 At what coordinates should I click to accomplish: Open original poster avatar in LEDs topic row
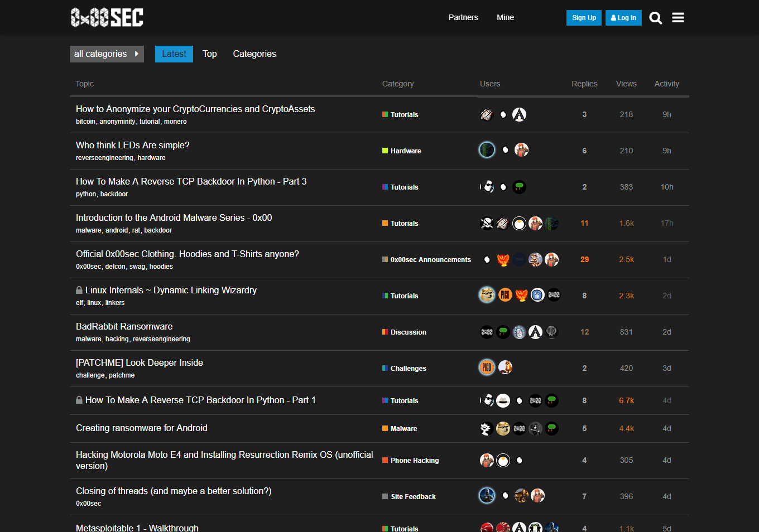[487, 150]
